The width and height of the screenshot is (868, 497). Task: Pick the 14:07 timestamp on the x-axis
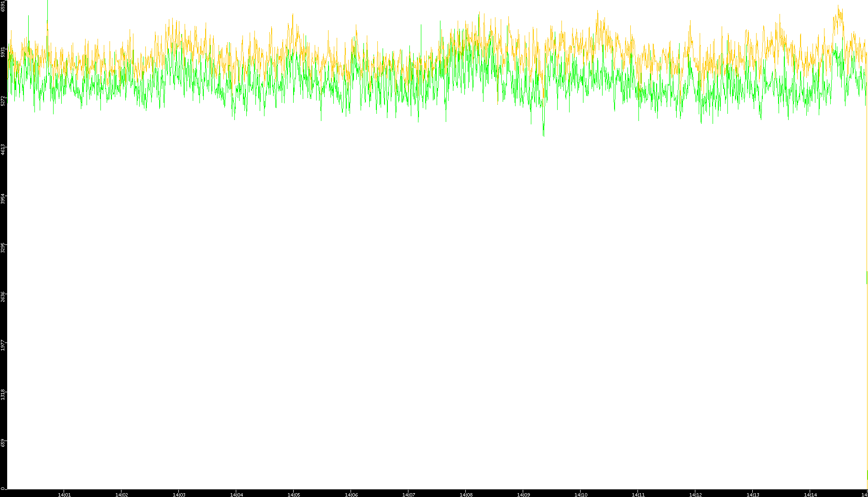(x=408, y=495)
